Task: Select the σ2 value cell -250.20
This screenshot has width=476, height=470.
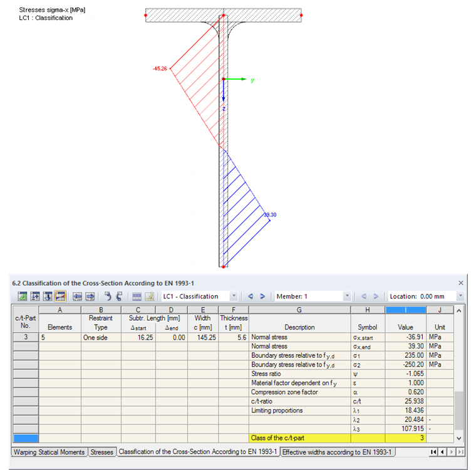Action: (406, 365)
